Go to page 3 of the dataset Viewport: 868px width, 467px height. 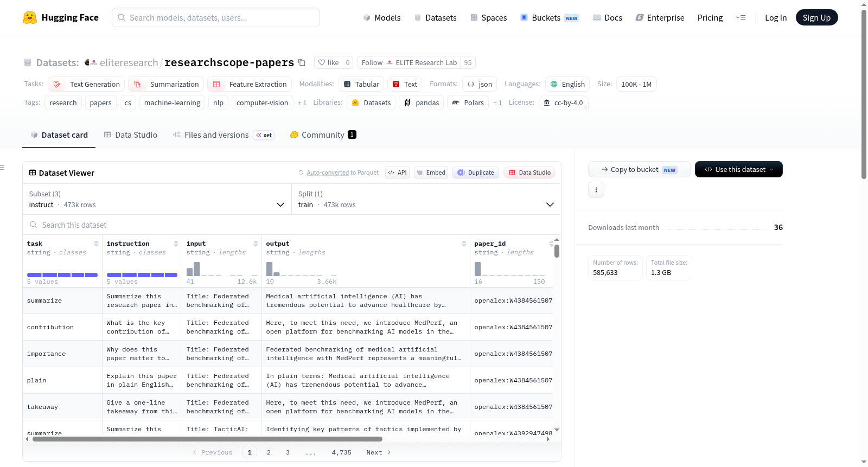click(x=288, y=452)
